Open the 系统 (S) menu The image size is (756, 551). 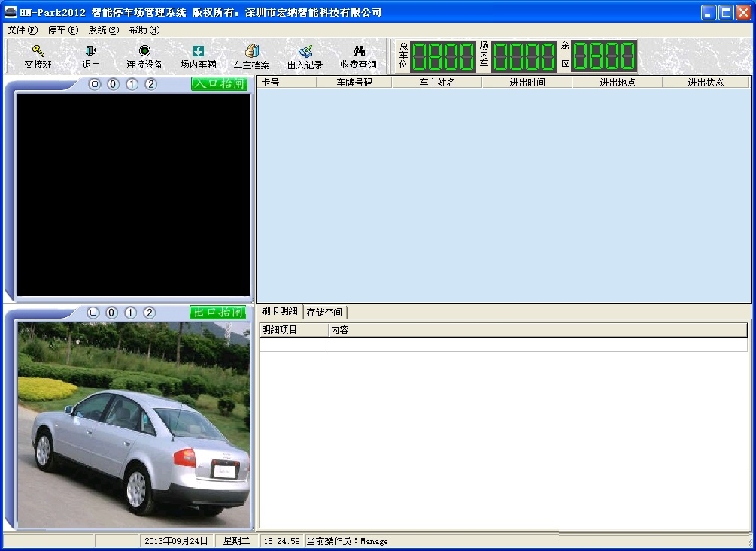[103, 30]
